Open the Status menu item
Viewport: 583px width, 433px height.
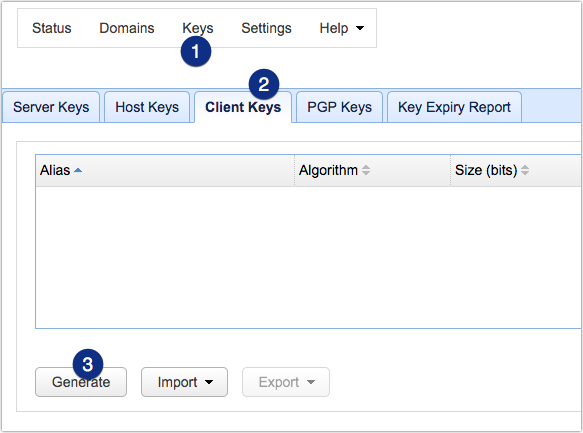click(x=52, y=28)
